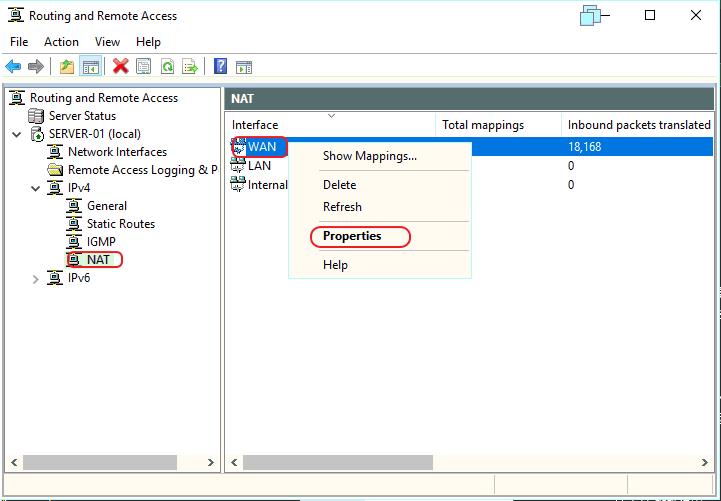Select Network Interfaces tree item
This screenshot has width=721, height=501.
point(117,152)
